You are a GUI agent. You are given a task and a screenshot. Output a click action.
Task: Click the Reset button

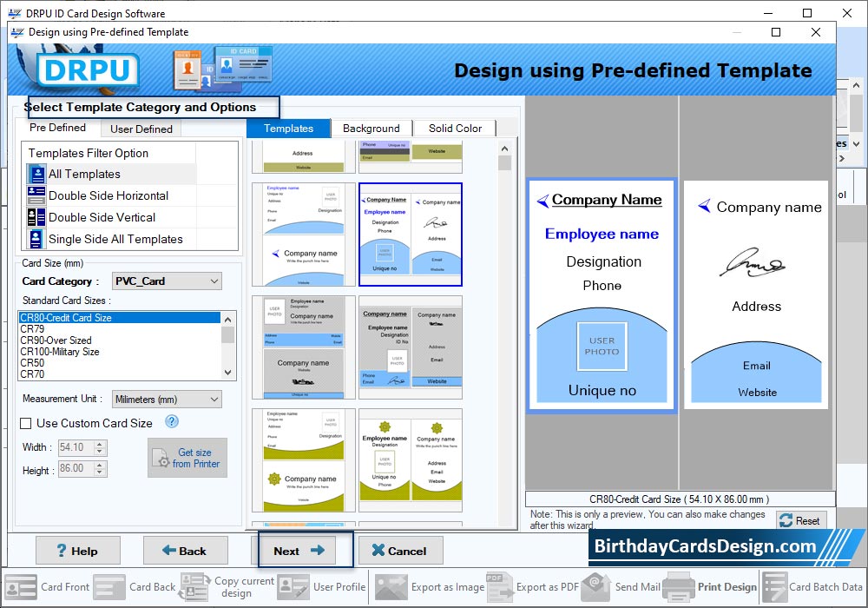click(801, 520)
